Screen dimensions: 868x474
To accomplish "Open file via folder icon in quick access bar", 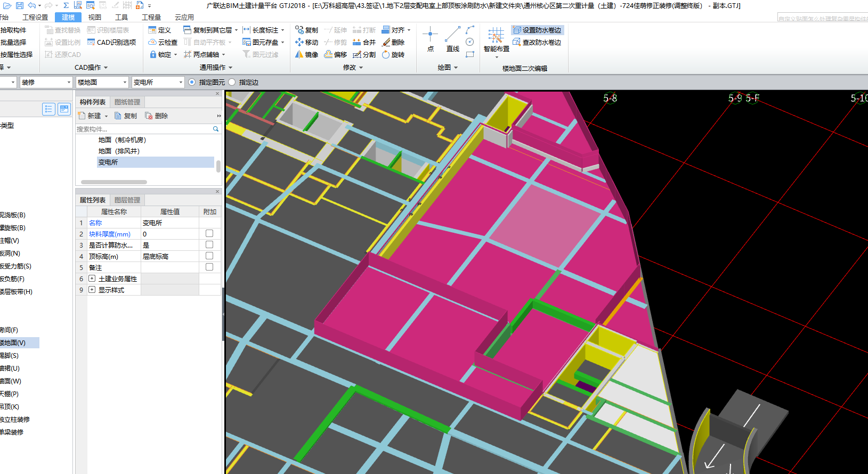I will point(7,5).
